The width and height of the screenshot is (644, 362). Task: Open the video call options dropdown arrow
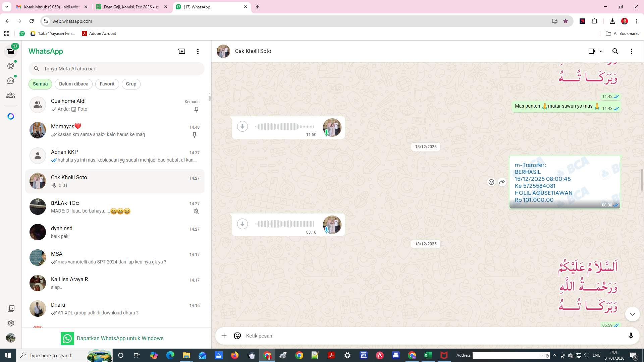coord(599,51)
